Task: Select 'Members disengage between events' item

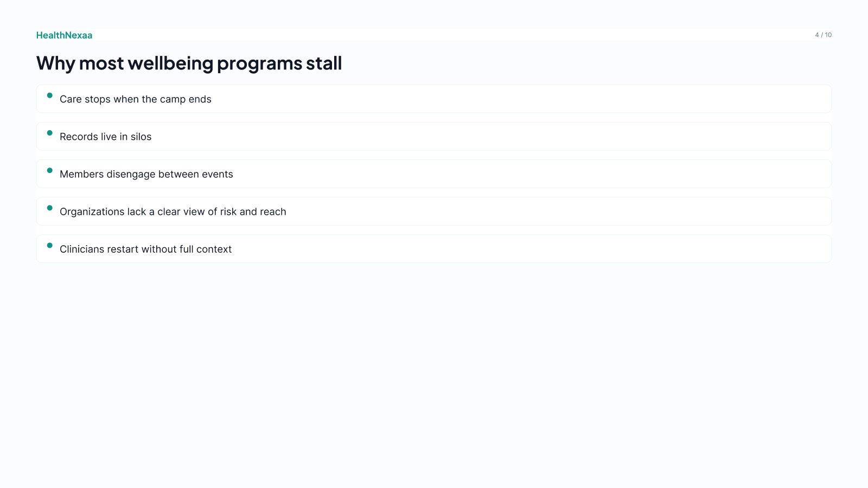Action: (x=434, y=174)
